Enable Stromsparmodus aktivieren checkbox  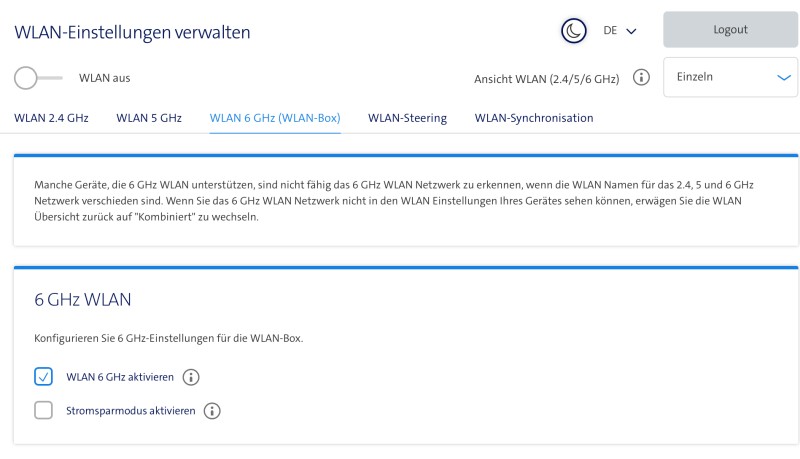coord(43,410)
